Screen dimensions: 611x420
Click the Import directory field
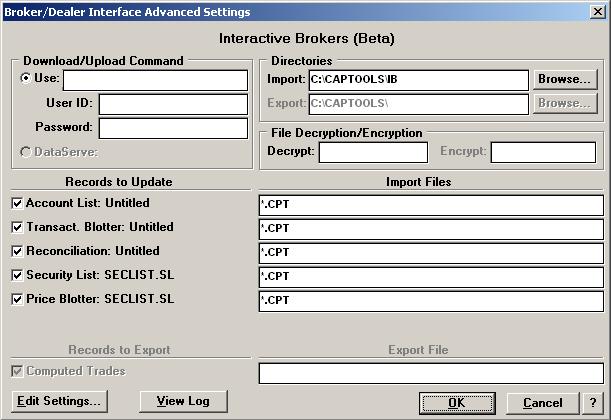coord(419,80)
